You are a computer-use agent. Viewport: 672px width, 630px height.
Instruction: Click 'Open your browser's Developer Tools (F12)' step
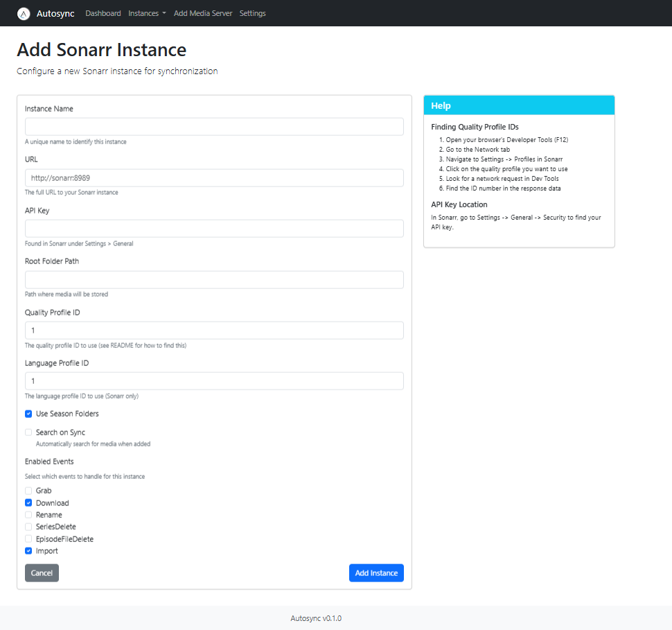click(x=507, y=140)
